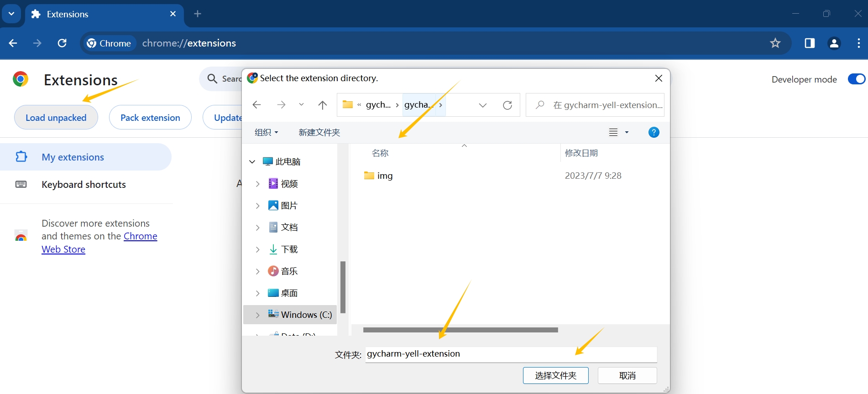The width and height of the screenshot is (868, 394).
Task: Click the navigation tree vertical scrollbar
Action: point(343,287)
